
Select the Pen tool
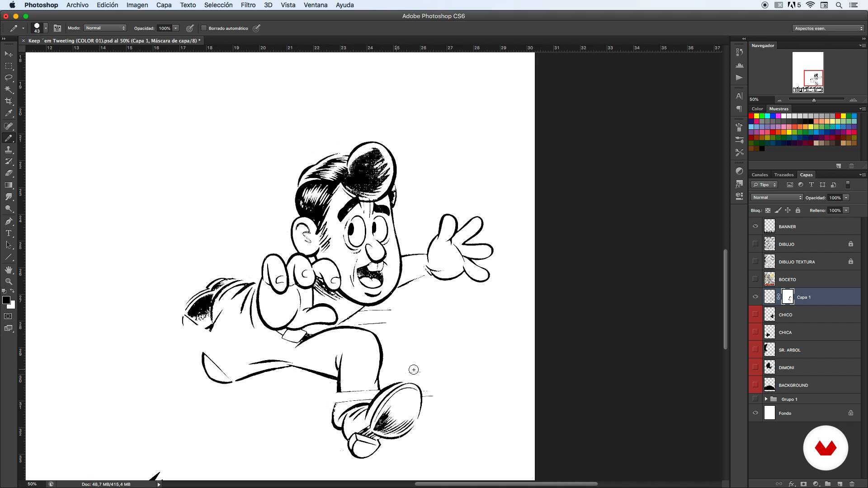point(9,221)
